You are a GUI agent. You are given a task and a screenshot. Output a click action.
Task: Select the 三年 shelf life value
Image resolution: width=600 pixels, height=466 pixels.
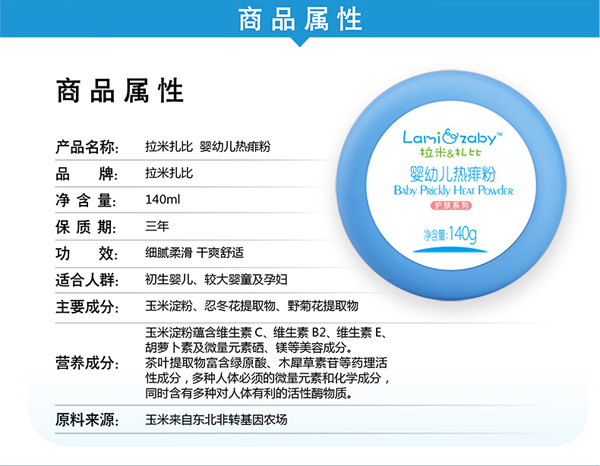[x=156, y=225]
